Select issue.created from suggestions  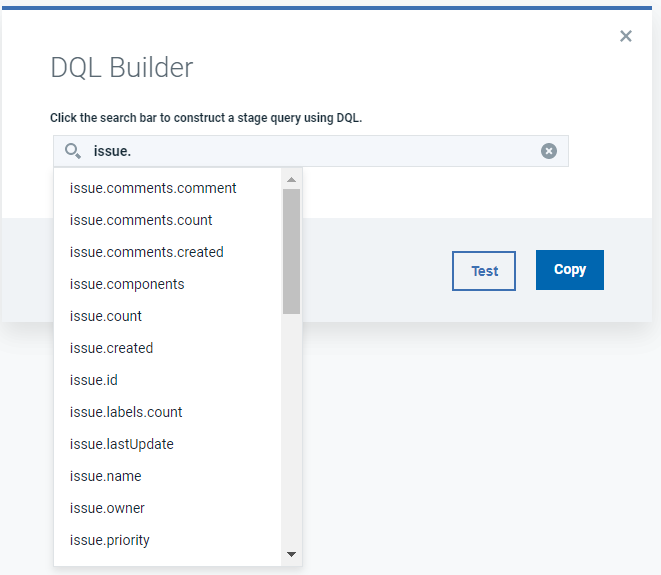pos(111,348)
